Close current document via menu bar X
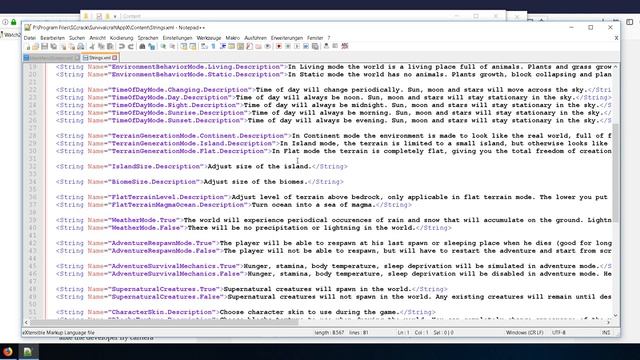This screenshot has width=640, height=360. (x=616, y=38)
